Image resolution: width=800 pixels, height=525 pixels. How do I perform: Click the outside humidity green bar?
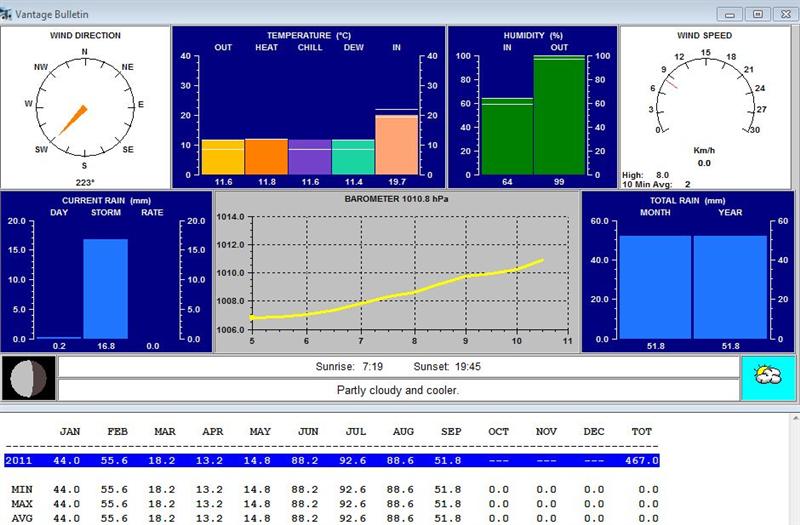tap(559, 115)
